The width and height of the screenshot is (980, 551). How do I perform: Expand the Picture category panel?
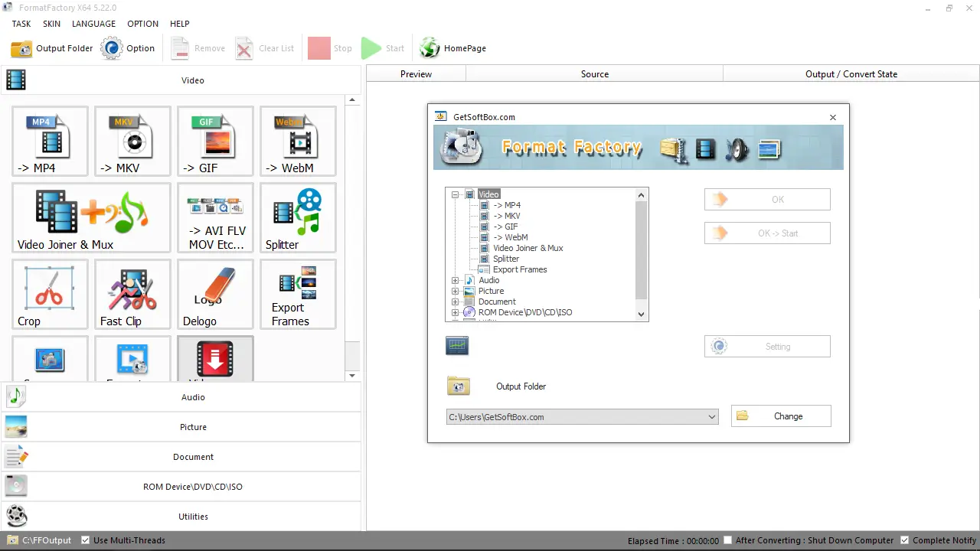pyautogui.click(x=181, y=427)
